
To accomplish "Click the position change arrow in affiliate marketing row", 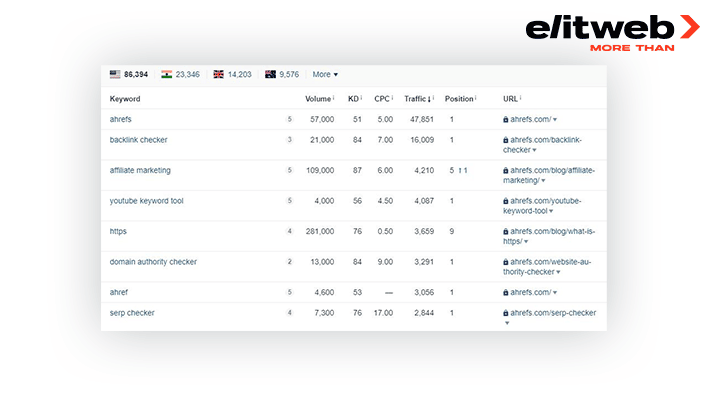I will (460, 170).
